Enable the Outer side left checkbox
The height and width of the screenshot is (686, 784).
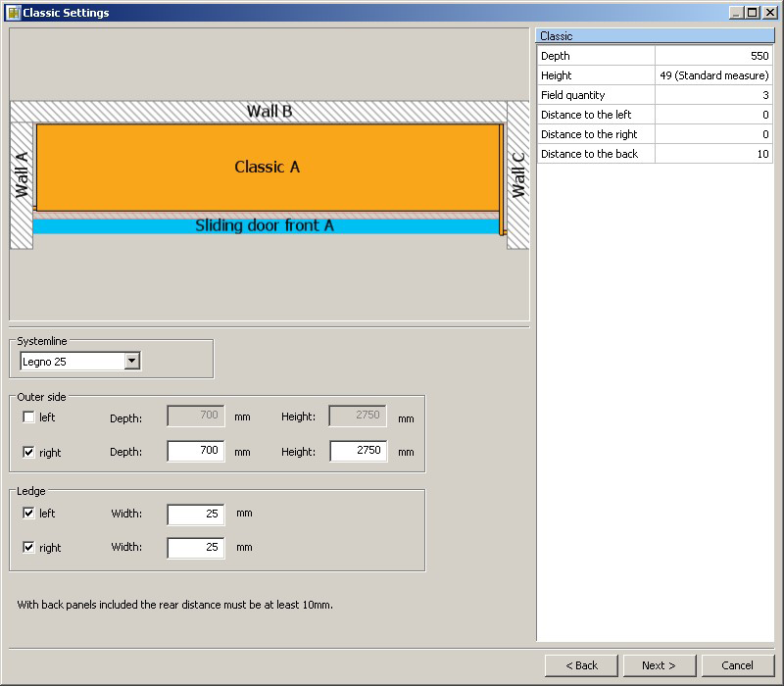[28, 417]
